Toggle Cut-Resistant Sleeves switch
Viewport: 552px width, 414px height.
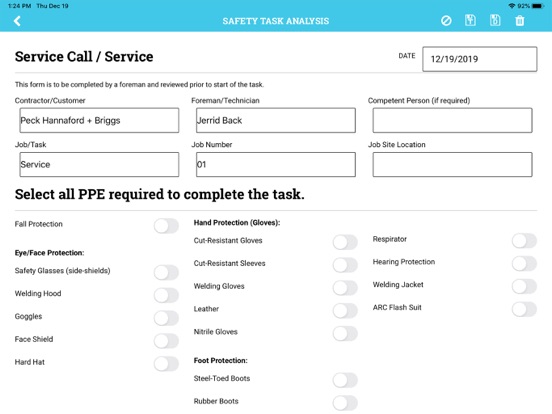(345, 265)
